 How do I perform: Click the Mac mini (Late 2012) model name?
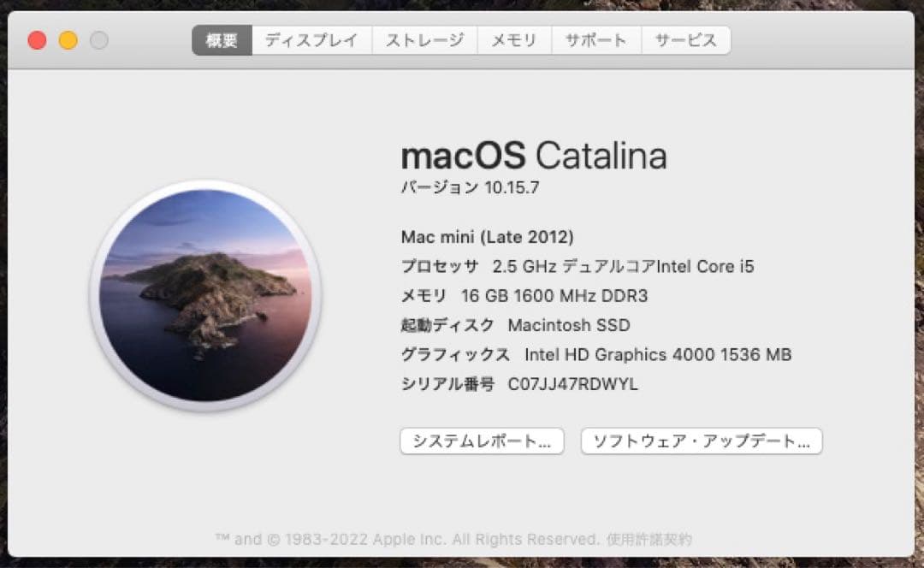pyautogui.click(x=487, y=236)
